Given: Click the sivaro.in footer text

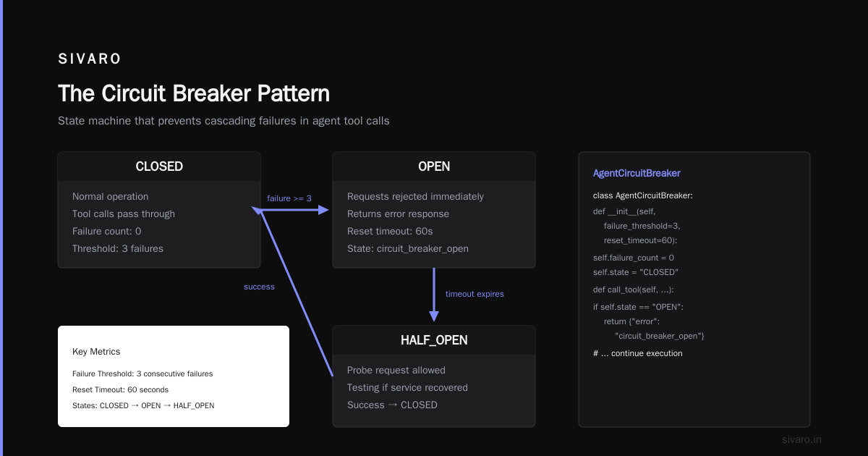Looking at the screenshot, I should [x=802, y=439].
